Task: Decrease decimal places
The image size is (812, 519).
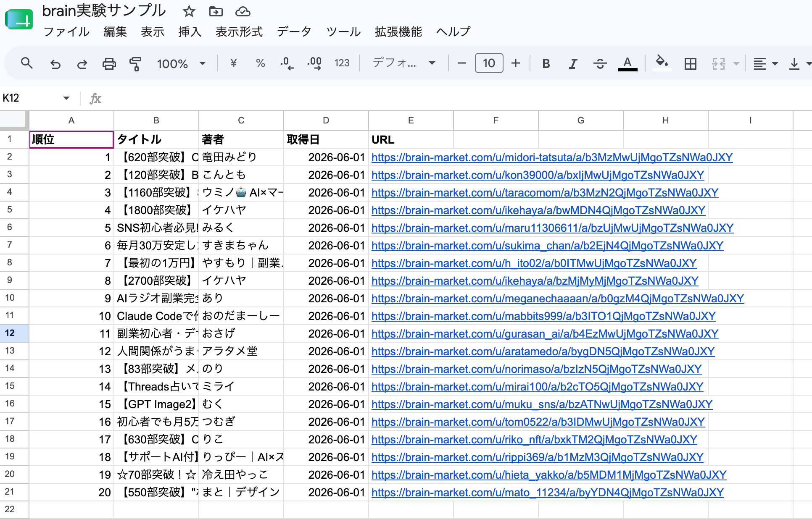Action: (x=287, y=63)
